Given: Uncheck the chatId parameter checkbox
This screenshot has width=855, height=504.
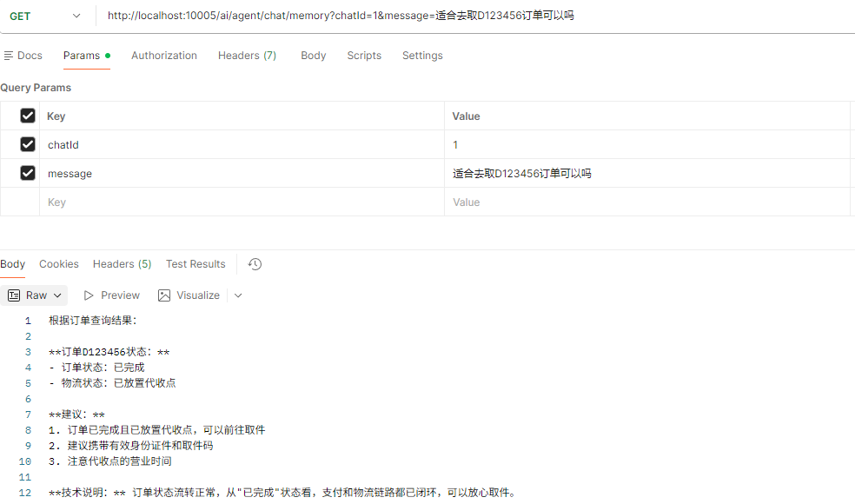Looking at the screenshot, I should 28,144.
